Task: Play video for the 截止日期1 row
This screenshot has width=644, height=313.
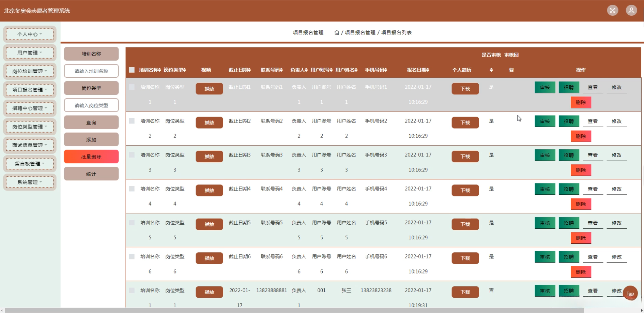Action: tap(209, 89)
